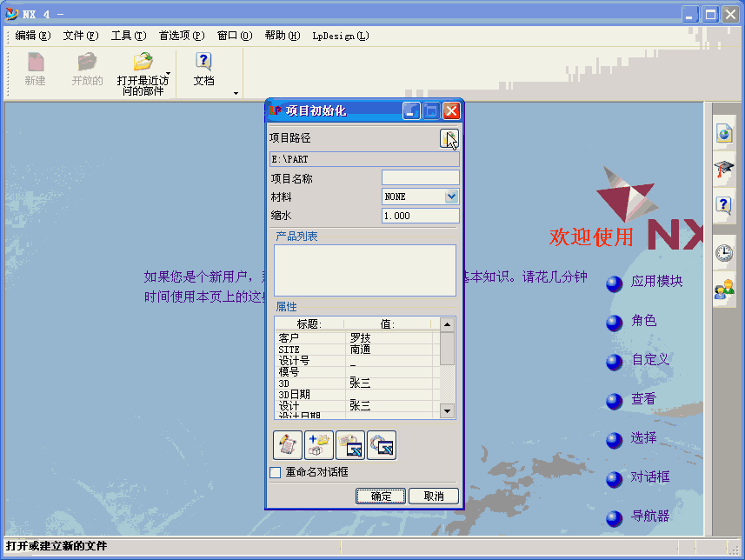The image size is (745, 560).
Task: Expand recent parts dropdown arrow
Action: pos(168,74)
